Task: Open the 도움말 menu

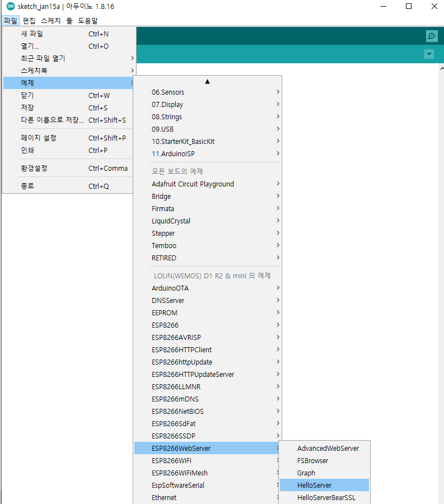Action: coord(88,21)
